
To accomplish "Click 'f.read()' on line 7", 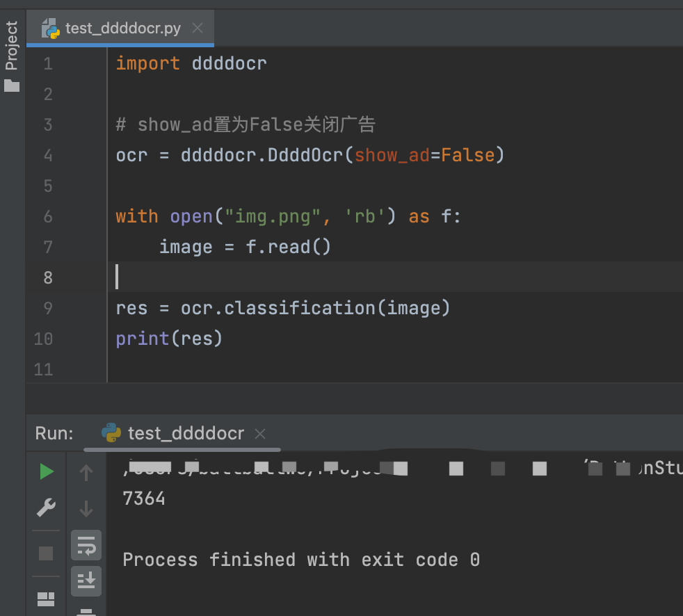I will [x=289, y=247].
